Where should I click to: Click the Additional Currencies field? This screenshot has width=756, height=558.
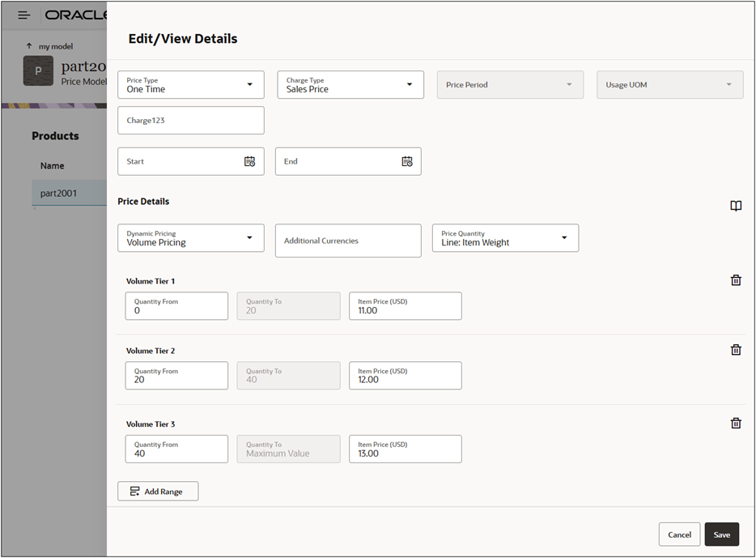(348, 241)
